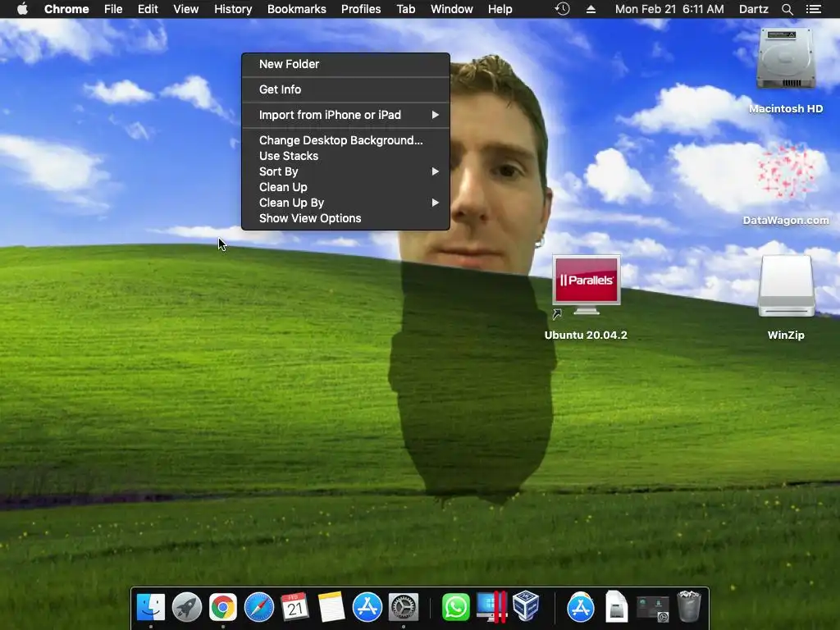The height and width of the screenshot is (630, 840).
Task: Open Notes app in the dock
Action: pos(331,607)
